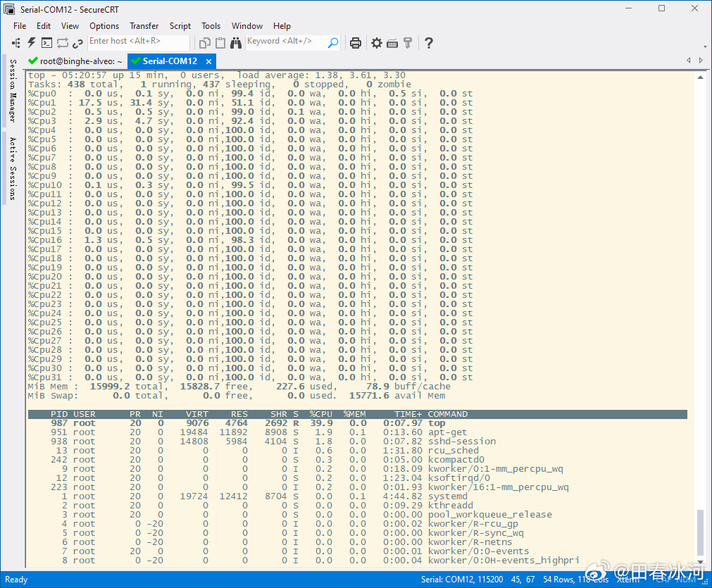712x588 pixels.
Task: Click 'Serial: COM12, 115200' in status bar
Action: (462, 580)
